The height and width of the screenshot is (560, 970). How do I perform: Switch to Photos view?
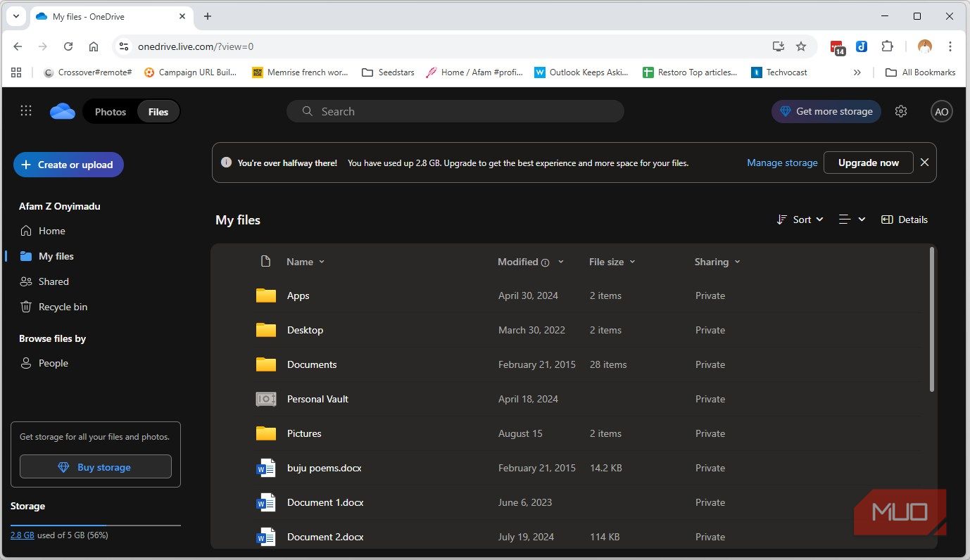pos(111,112)
